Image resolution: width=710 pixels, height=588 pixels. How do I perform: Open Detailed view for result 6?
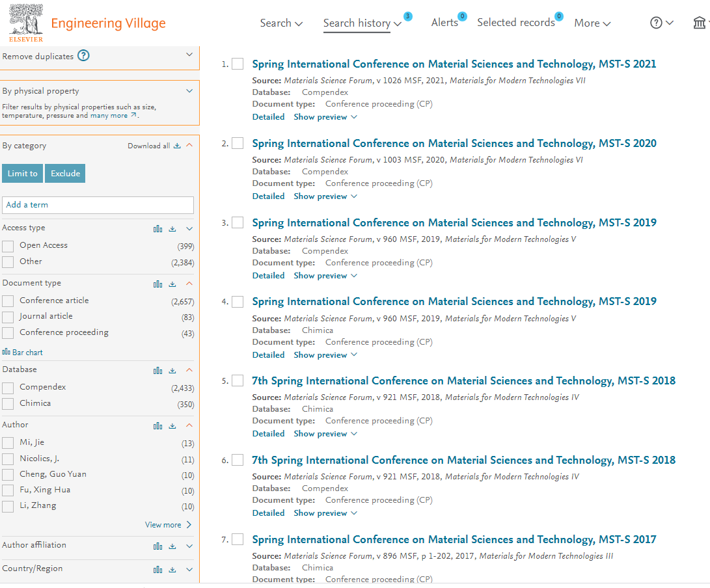click(x=269, y=513)
